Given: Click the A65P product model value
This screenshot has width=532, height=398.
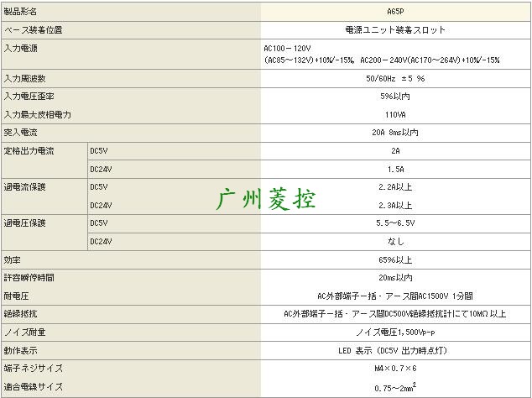Looking at the screenshot, I should click(x=394, y=11).
